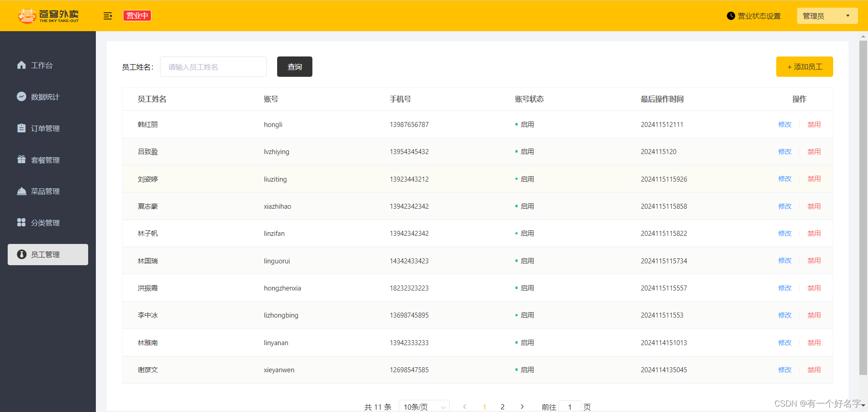Click the vertical scrollbar thumb
The height and width of the screenshot is (412, 868).
tap(863, 208)
